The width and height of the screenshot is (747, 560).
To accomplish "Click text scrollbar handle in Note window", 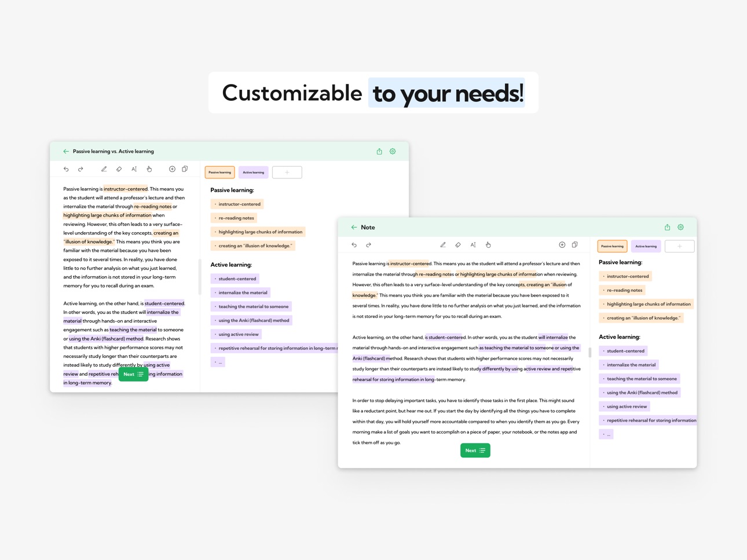I will tap(589, 352).
